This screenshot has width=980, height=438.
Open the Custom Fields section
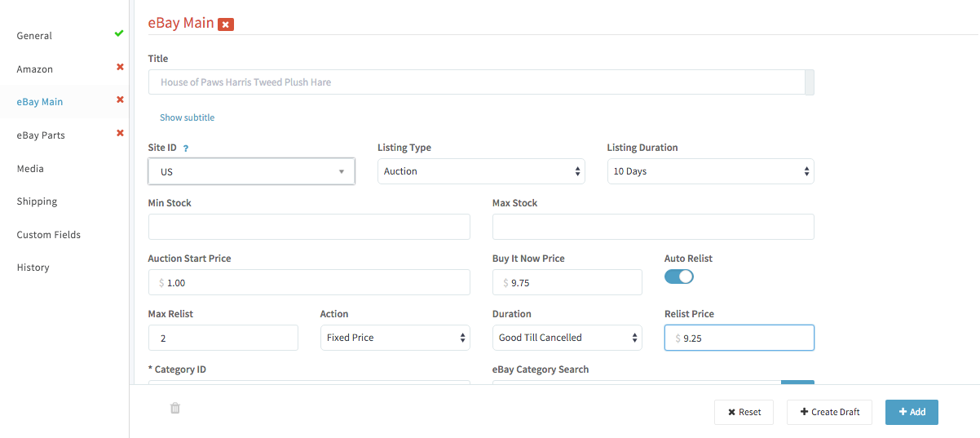click(x=49, y=235)
